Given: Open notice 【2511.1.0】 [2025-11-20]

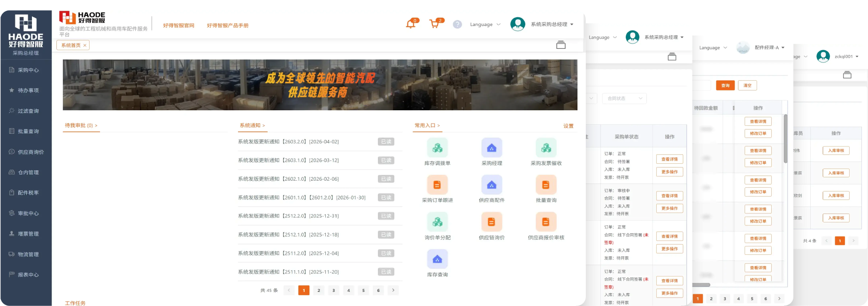Looking at the screenshot, I should [288, 272].
